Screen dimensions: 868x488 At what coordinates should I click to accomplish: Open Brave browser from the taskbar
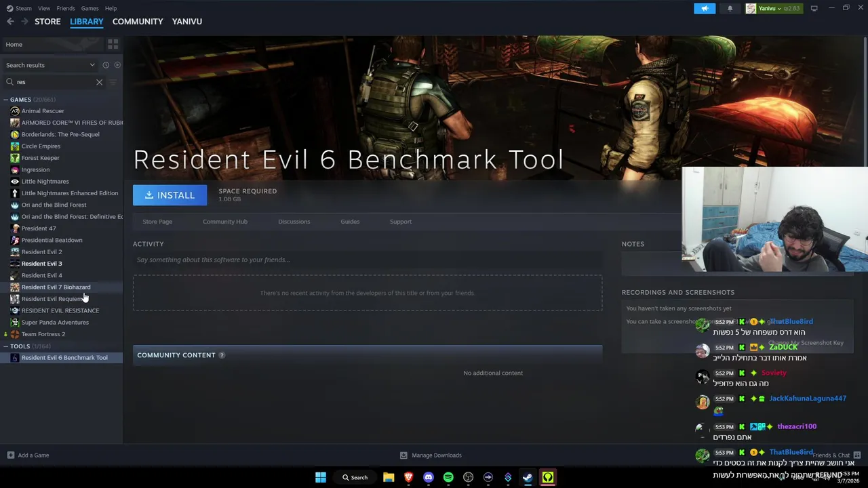click(408, 477)
